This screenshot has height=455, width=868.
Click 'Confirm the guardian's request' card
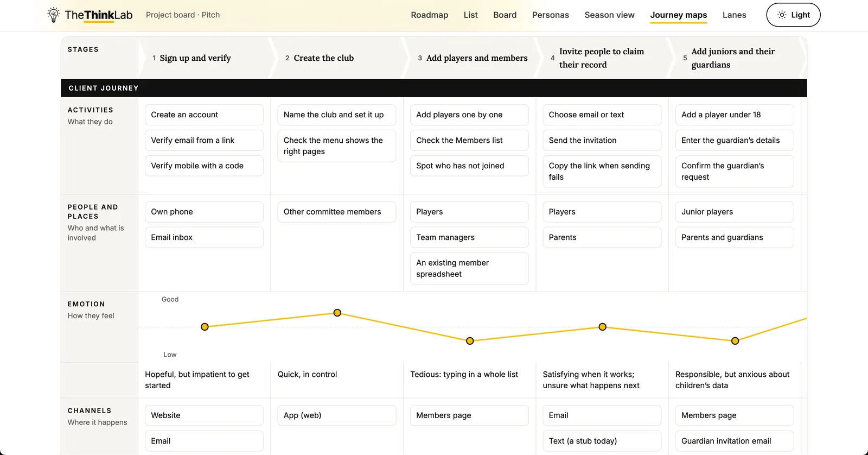735,171
